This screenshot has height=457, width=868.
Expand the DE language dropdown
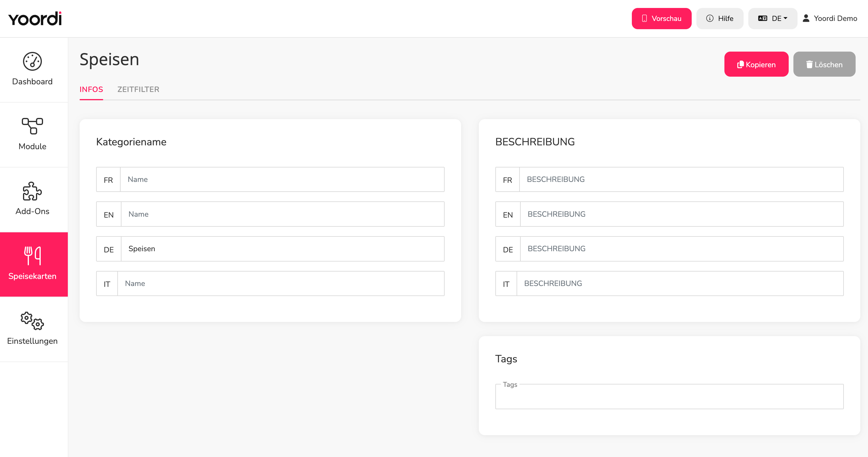point(773,19)
